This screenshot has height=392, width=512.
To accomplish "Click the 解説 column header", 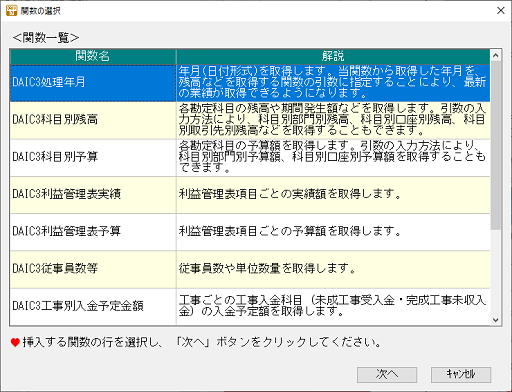I will 333,56.
